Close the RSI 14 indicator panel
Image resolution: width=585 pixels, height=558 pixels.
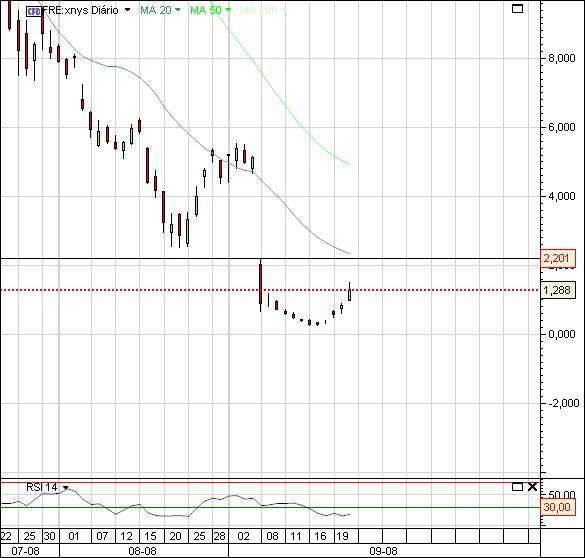click(532, 487)
